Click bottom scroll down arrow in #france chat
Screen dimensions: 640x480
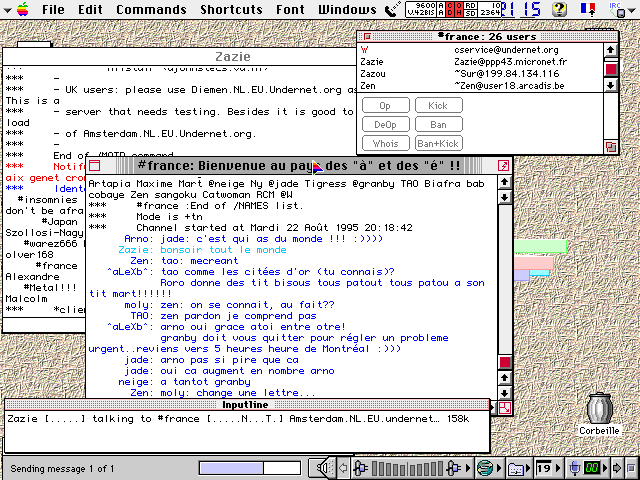(x=504, y=393)
